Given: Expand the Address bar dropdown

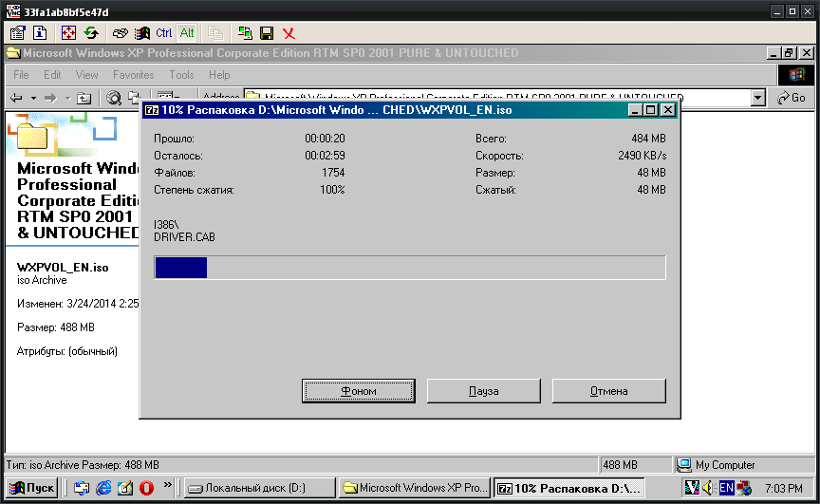Looking at the screenshot, I should tap(757, 97).
